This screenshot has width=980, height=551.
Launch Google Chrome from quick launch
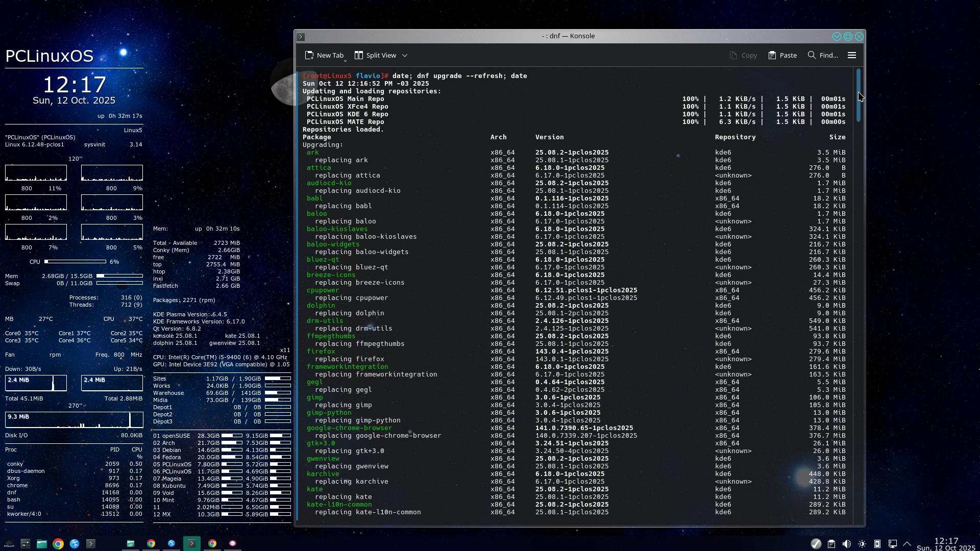58,544
